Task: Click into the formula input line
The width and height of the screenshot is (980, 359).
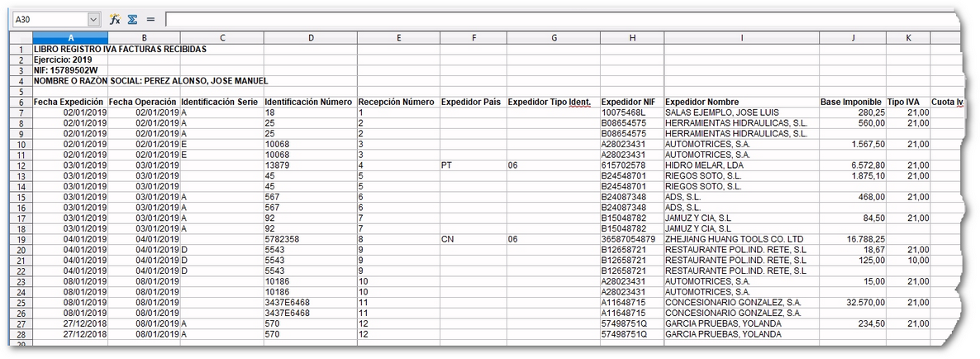Action: pyautogui.click(x=563, y=19)
